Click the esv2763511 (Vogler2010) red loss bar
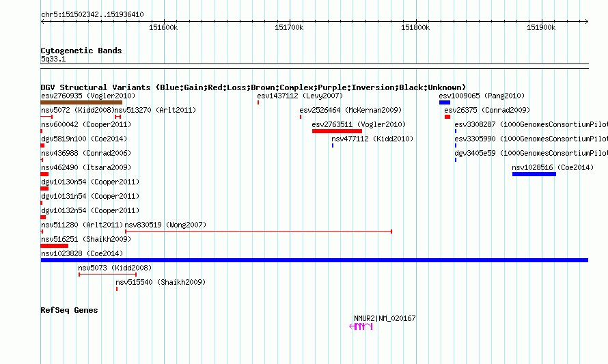The width and height of the screenshot is (608, 364). [337, 131]
